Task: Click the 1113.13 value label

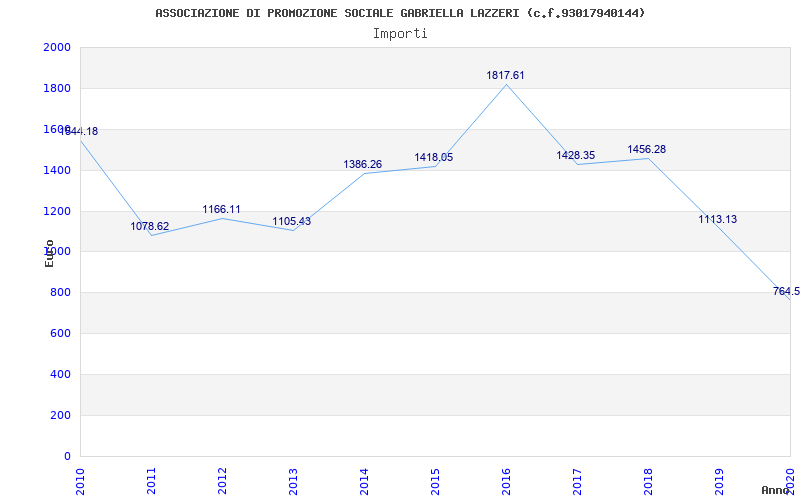Action: tap(718, 219)
